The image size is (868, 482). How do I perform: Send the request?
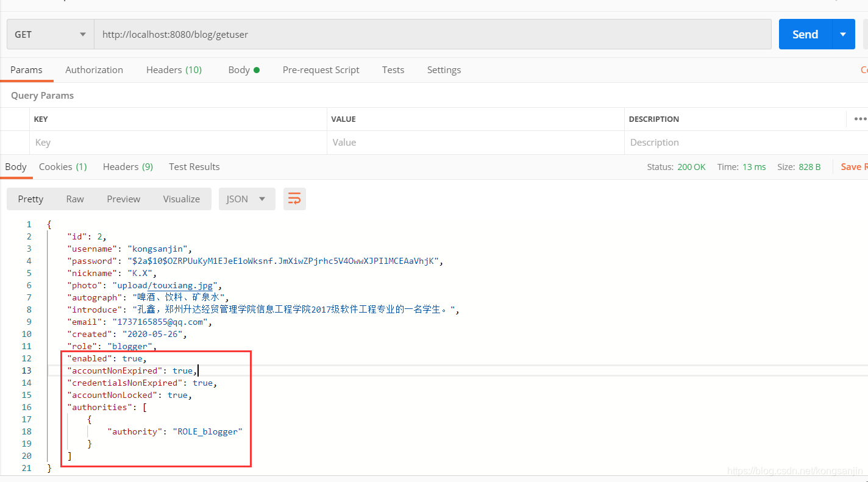[x=805, y=35]
